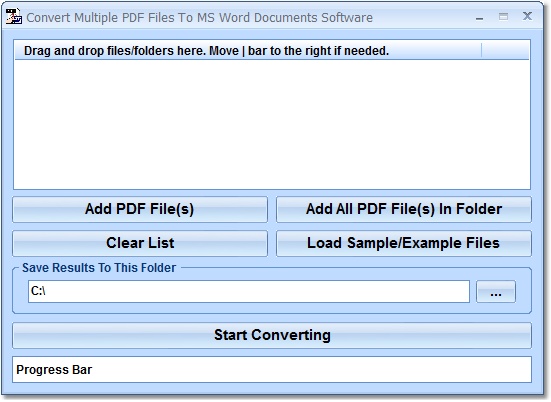The image size is (551, 402).
Task: Maximize the converter window
Action: [503, 17]
